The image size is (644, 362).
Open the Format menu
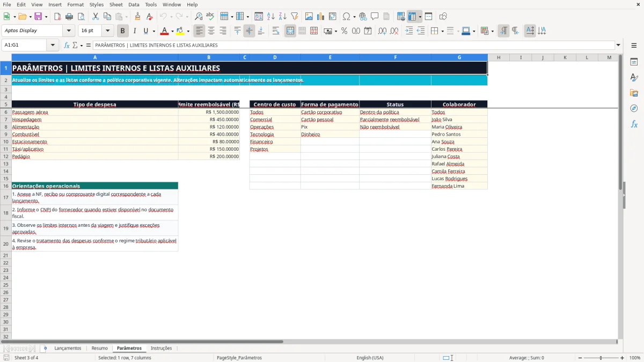click(75, 4)
